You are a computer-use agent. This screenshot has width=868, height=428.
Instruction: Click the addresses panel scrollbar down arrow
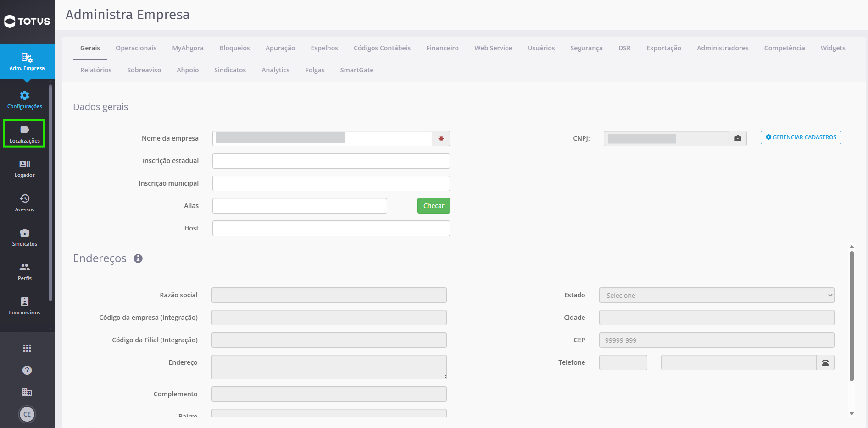tap(851, 413)
